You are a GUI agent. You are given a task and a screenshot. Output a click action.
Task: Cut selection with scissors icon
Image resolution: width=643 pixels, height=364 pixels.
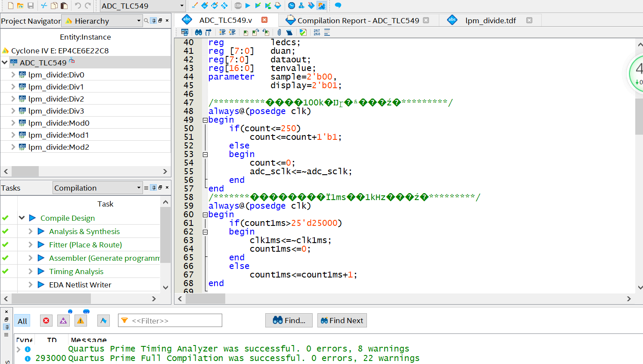pyautogui.click(x=44, y=6)
